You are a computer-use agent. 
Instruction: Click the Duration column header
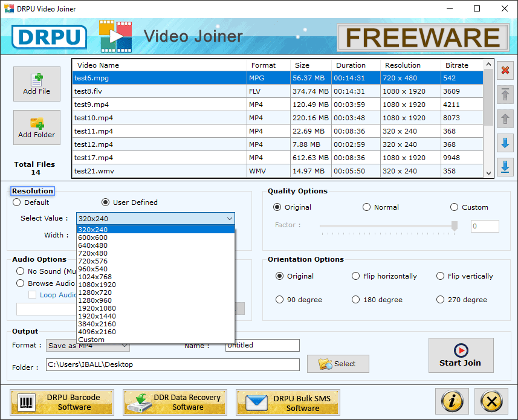(356, 65)
